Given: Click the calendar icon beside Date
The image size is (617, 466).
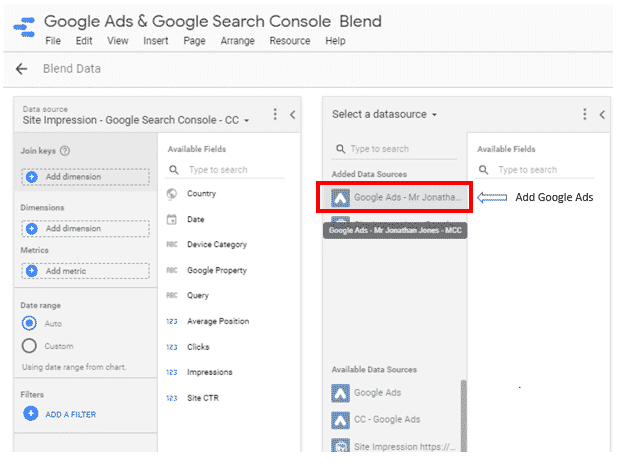Looking at the screenshot, I should pos(172,219).
